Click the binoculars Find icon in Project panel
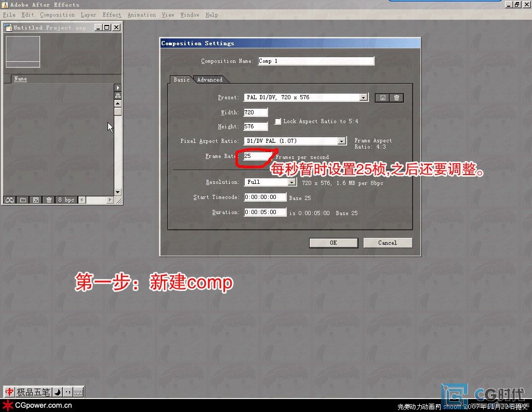 [x=9, y=200]
